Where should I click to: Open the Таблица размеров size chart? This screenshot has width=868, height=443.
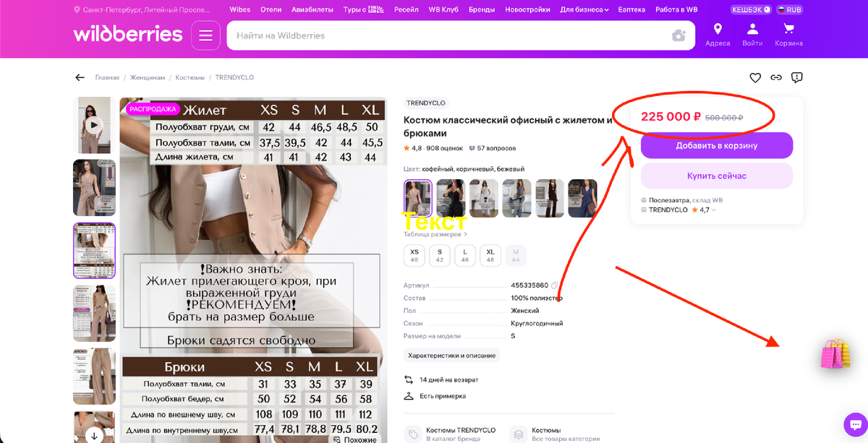coord(435,234)
